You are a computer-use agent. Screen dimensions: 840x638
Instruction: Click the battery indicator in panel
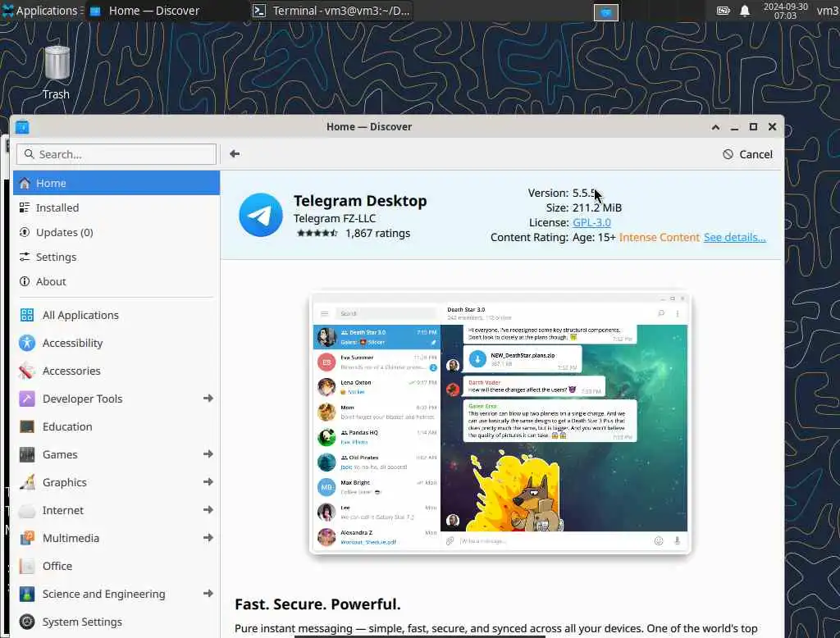point(724,11)
